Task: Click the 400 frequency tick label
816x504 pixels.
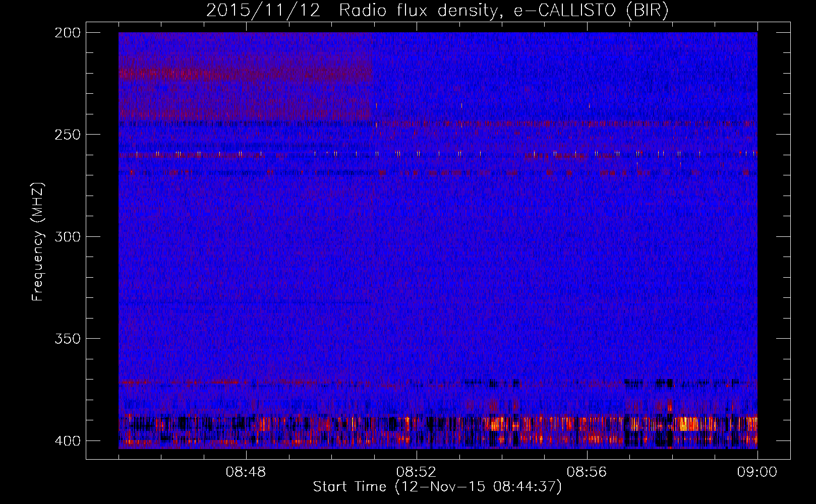Action: point(68,441)
